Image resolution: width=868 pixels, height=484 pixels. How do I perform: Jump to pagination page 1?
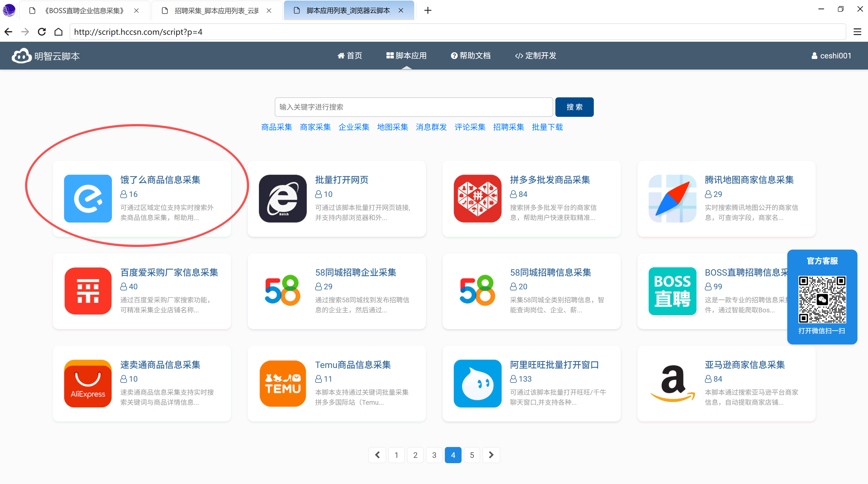(x=396, y=455)
